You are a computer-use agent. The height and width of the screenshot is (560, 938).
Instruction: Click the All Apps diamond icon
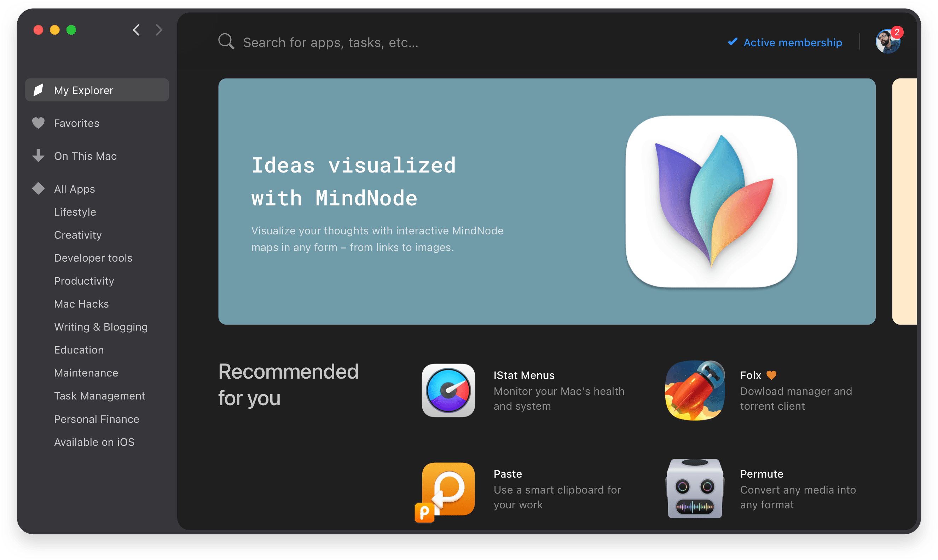(x=39, y=188)
